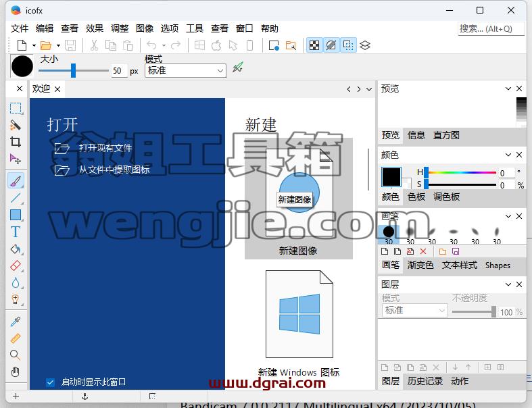The height and width of the screenshot is (408, 532).
Task: Toggle the striped circle toolbar button
Action: click(x=331, y=45)
